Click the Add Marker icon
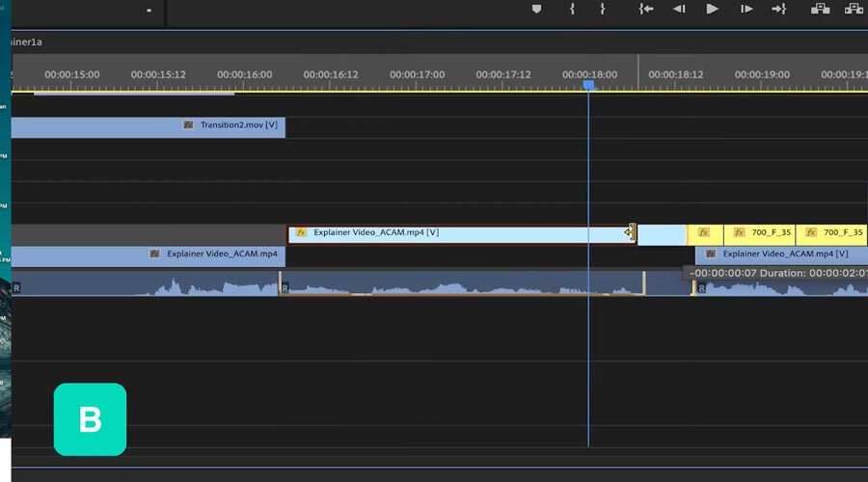 (x=536, y=9)
